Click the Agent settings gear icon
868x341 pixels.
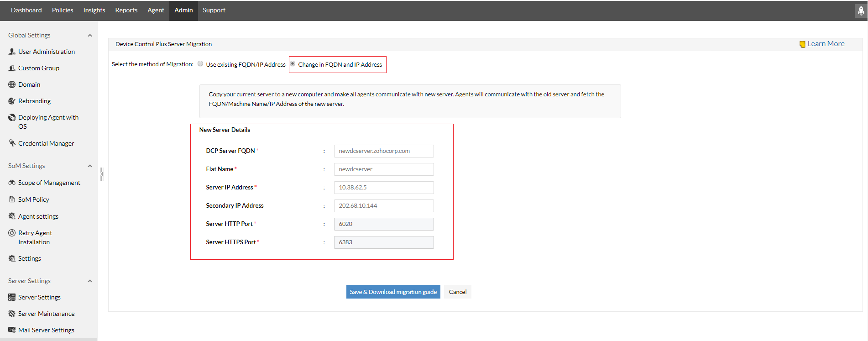tap(12, 216)
